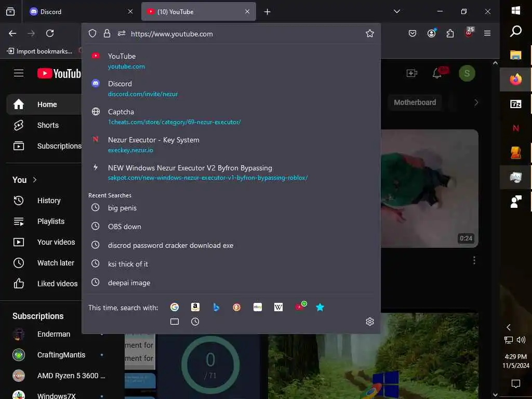The width and height of the screenshot is (532, 399).
Task: Open search settings gear in dropdown
Action: (370, 321)
